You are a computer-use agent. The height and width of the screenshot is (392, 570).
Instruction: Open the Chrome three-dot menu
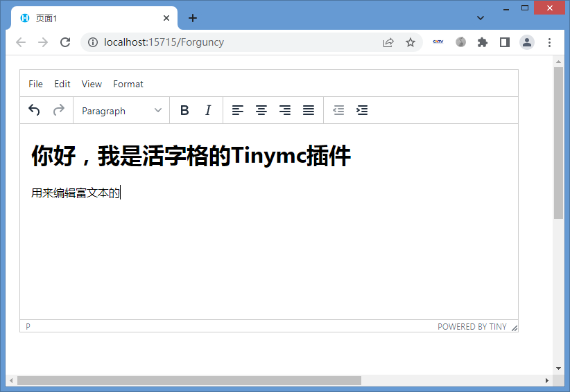coord(549,42)
